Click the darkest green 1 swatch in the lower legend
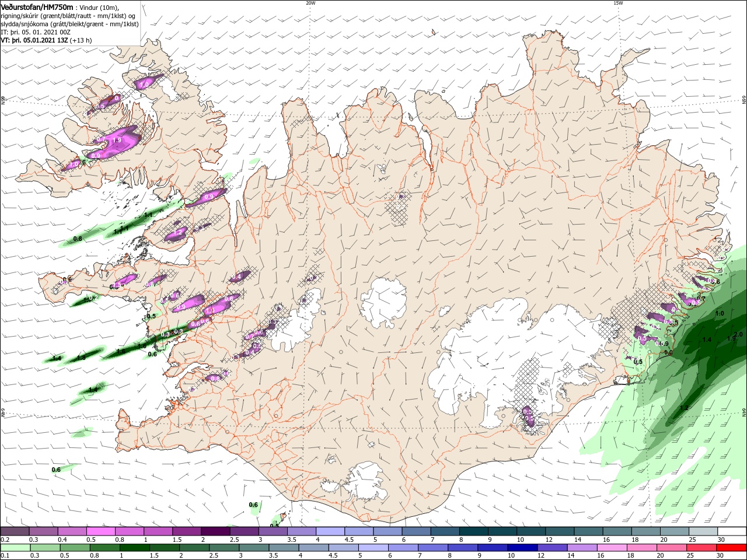Image resolution: width=747 pixels, height=560 pixels. (134, 548)
